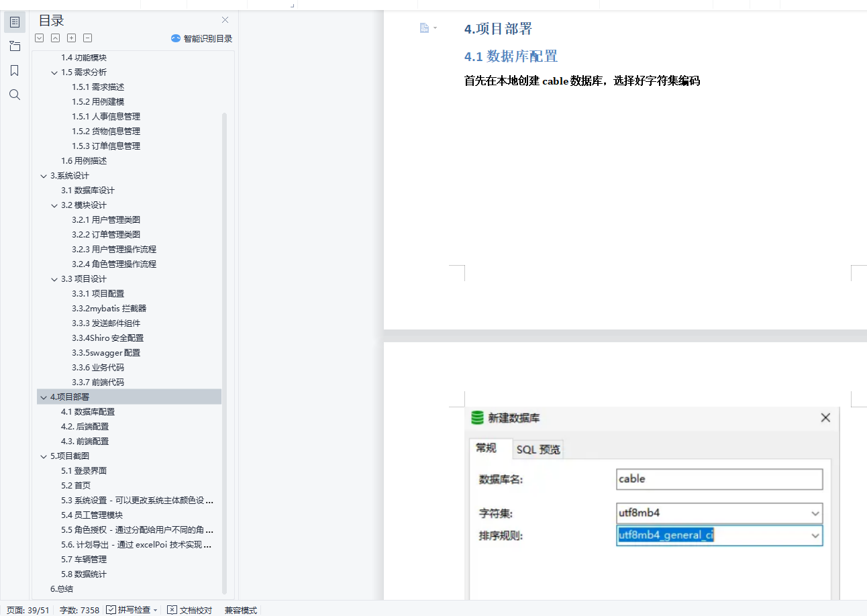Go to outline entry 5.7 车辆管理
This screenshot has width=867, height=616.
point(84,560)
